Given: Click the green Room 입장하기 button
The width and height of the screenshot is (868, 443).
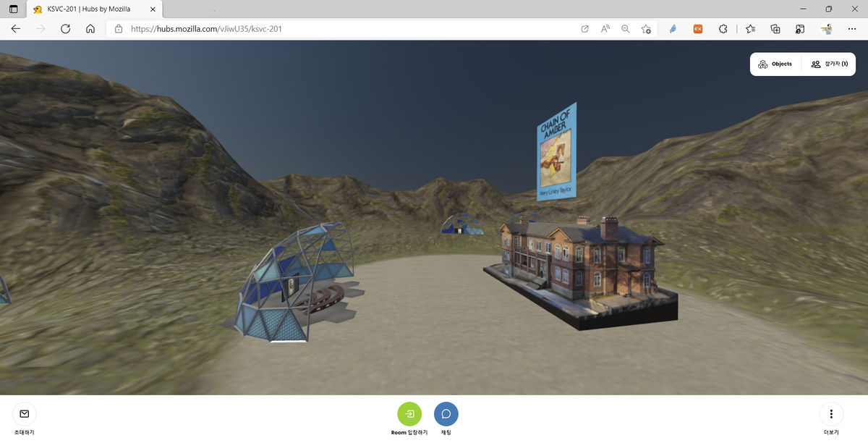Looking at the screenshot, I should point(409,414).
